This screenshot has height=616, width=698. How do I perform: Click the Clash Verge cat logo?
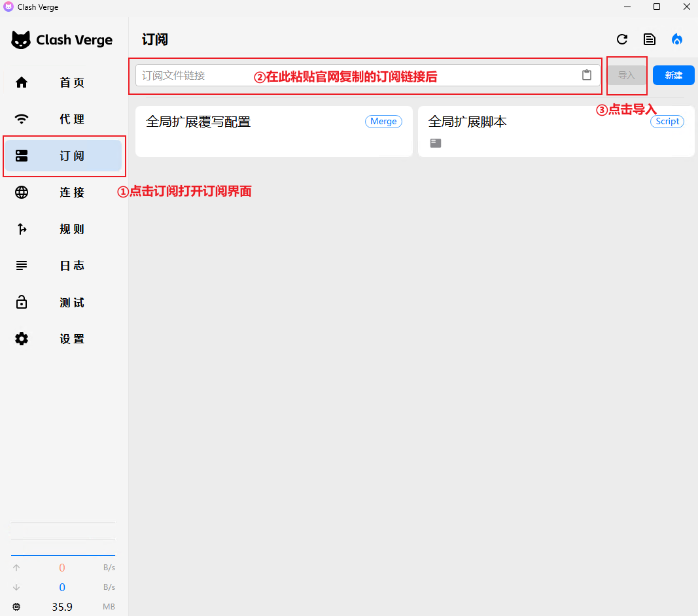point(21,40)
